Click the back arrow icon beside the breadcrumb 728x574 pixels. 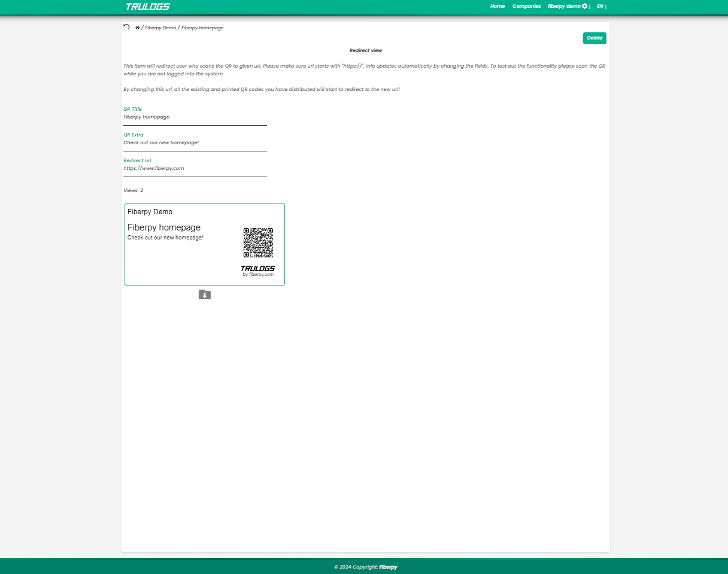tap(126, 27)
